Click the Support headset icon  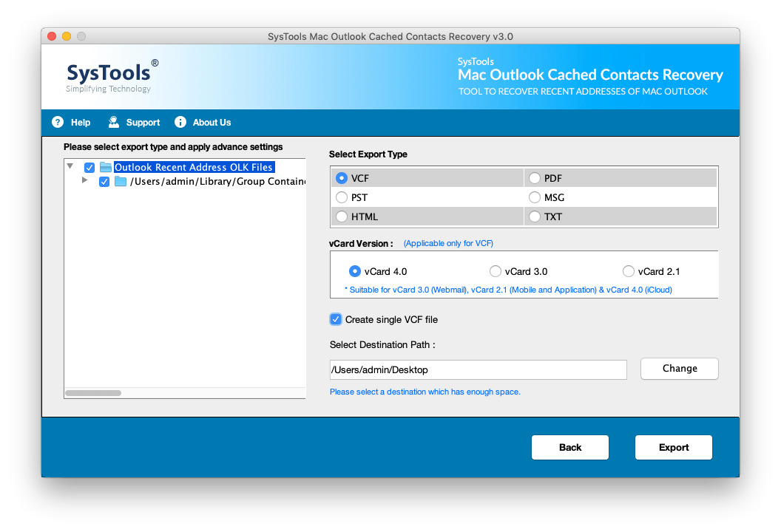113,122
